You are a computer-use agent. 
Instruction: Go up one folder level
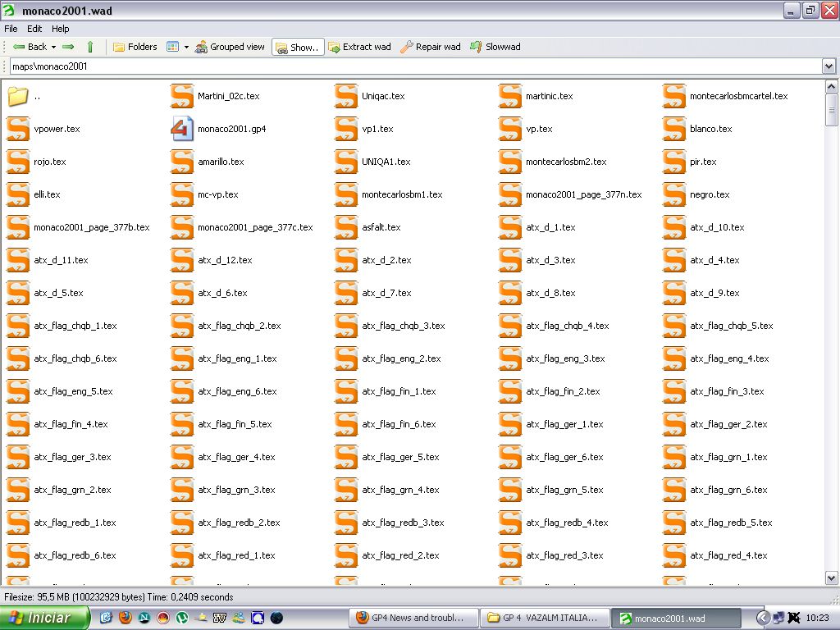pos(90,47)
